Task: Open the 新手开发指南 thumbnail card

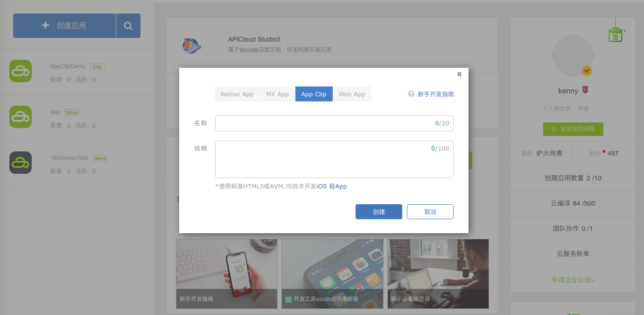Action: (x=227, y=274)
